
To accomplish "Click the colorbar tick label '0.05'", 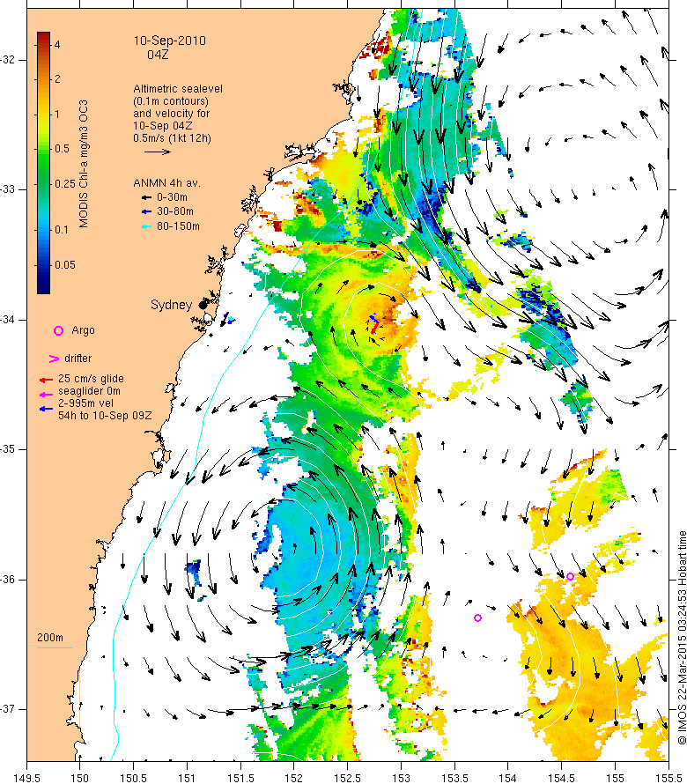I will tap(65, 265).
